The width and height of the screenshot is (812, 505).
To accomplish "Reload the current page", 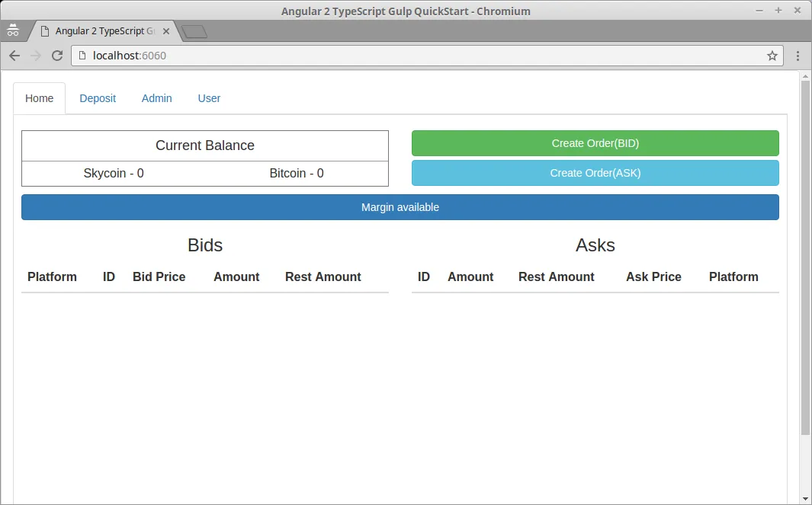I will (57, 56).
